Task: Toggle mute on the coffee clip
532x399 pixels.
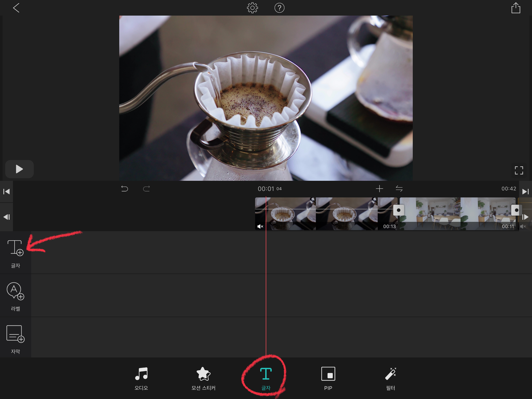Action: tap(260, 227)
